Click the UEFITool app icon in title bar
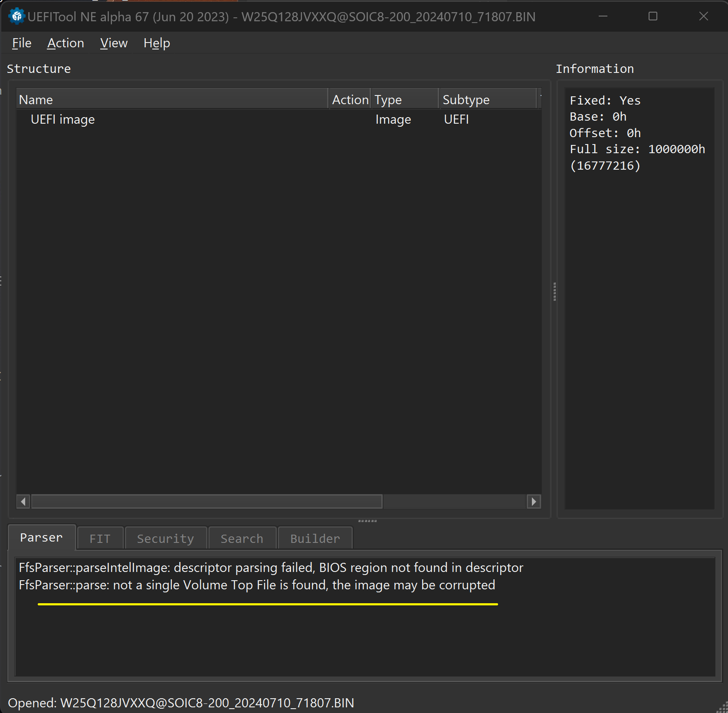 coord(16,16)
